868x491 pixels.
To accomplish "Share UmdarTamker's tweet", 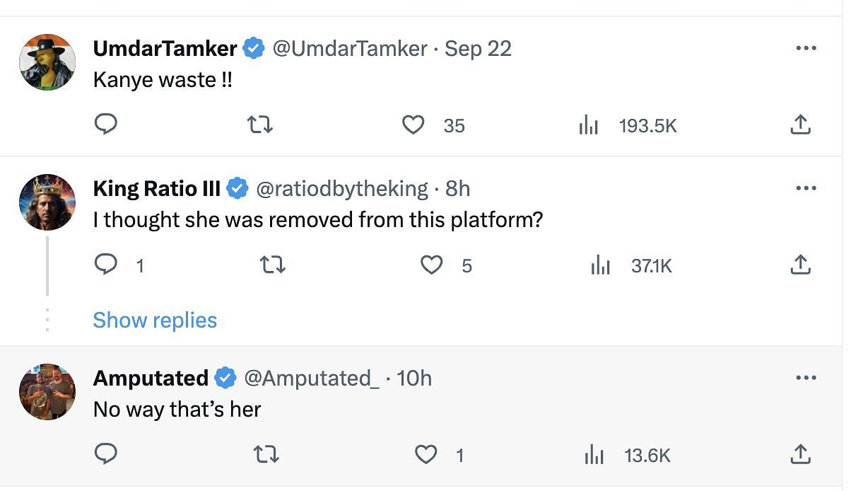I will click(x=799, y=125).
